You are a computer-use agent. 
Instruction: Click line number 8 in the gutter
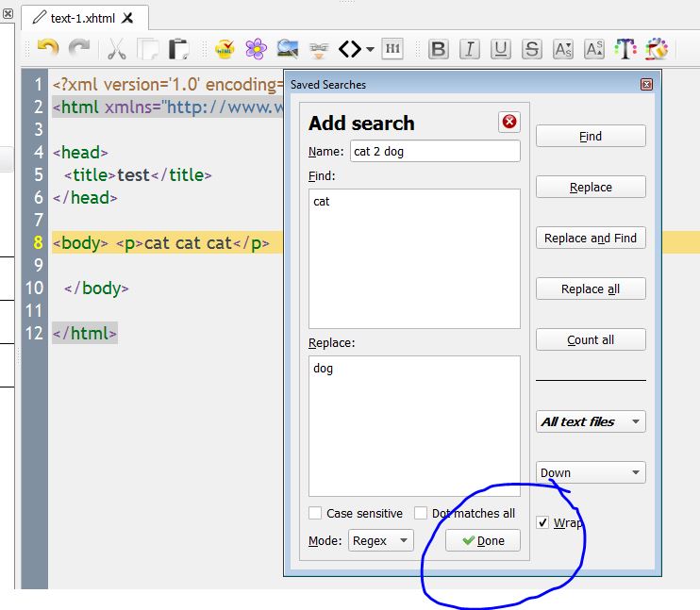coord(38,242)
